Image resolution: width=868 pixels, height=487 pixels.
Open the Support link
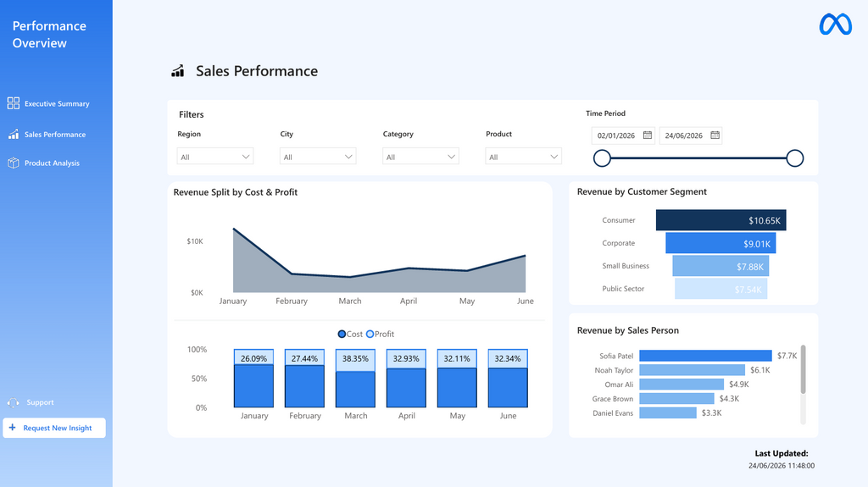(x=31, y=403)
